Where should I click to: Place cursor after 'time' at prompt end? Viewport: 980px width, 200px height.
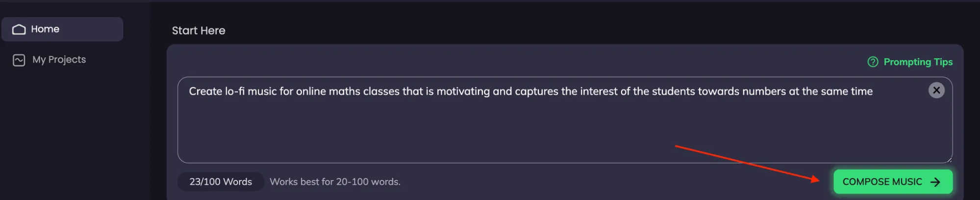tap(874, 91)
